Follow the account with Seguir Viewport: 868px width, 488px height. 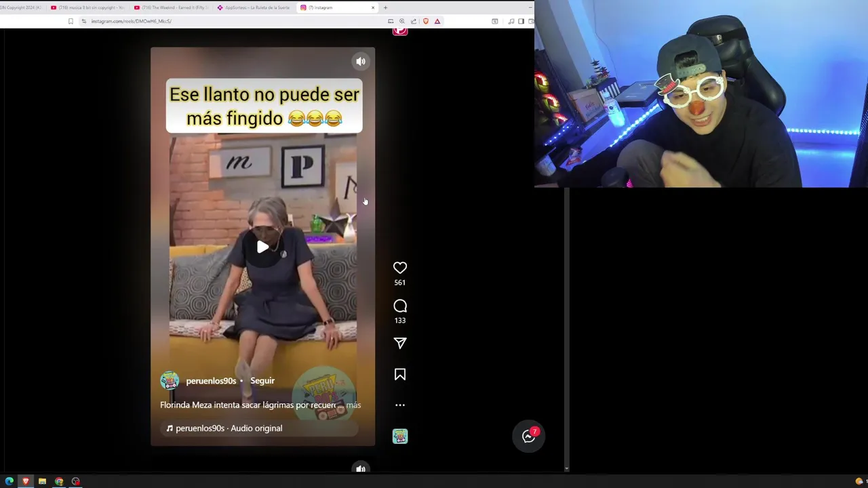(x=262, y=381)
